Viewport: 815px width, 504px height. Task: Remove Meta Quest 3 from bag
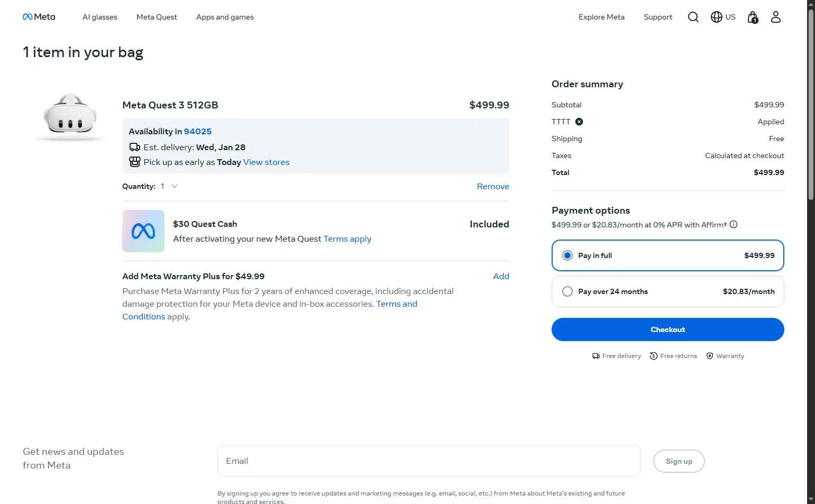click(x=493, y=186)
